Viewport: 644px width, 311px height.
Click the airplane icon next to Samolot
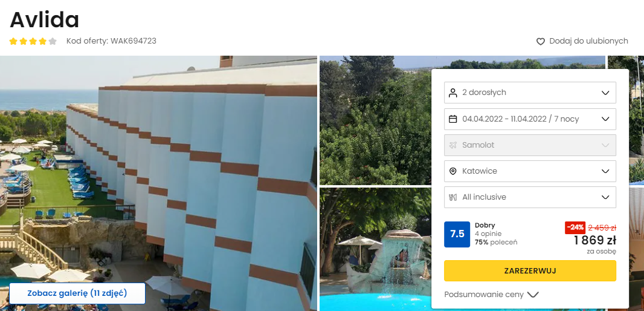point(453,145)
